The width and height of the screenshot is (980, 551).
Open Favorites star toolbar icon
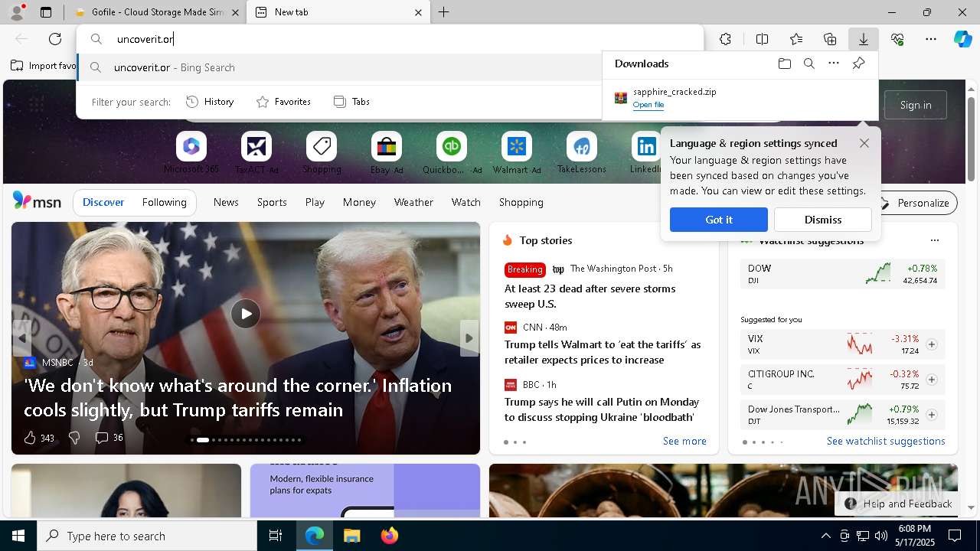(x=796, y=39)
